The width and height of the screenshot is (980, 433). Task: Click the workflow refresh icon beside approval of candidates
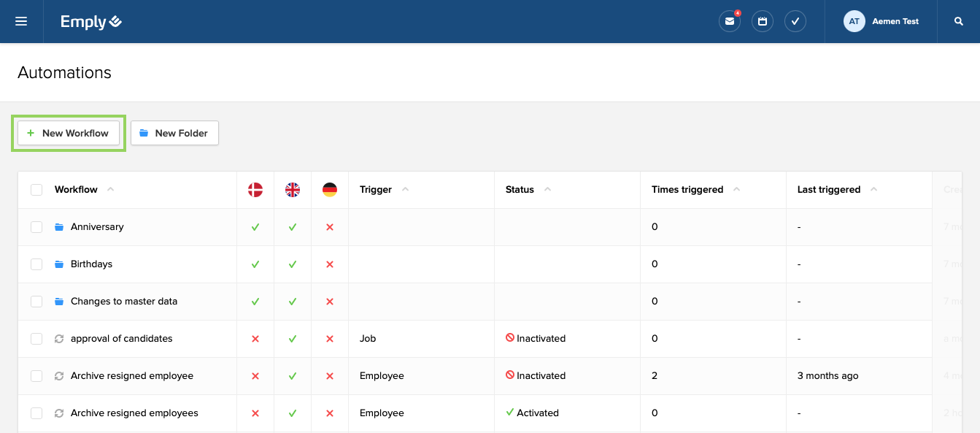[58, 338]
